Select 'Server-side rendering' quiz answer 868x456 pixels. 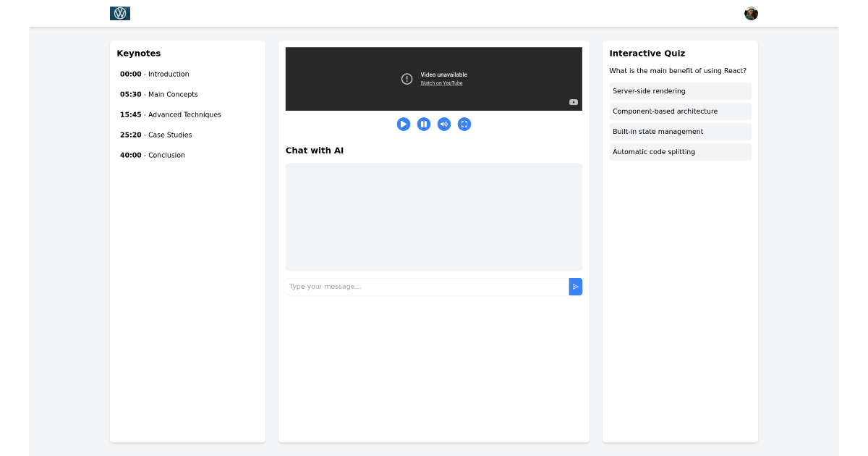tap(680, 91)
